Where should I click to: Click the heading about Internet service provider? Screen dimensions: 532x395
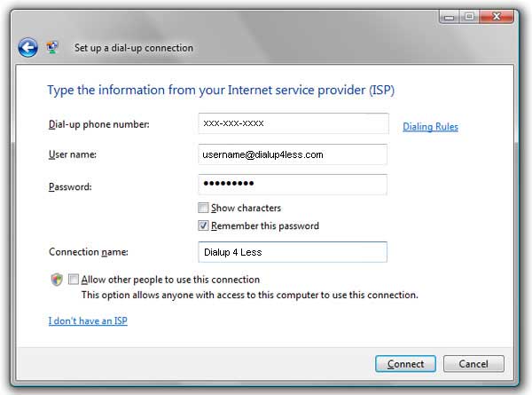click(221, 90)
